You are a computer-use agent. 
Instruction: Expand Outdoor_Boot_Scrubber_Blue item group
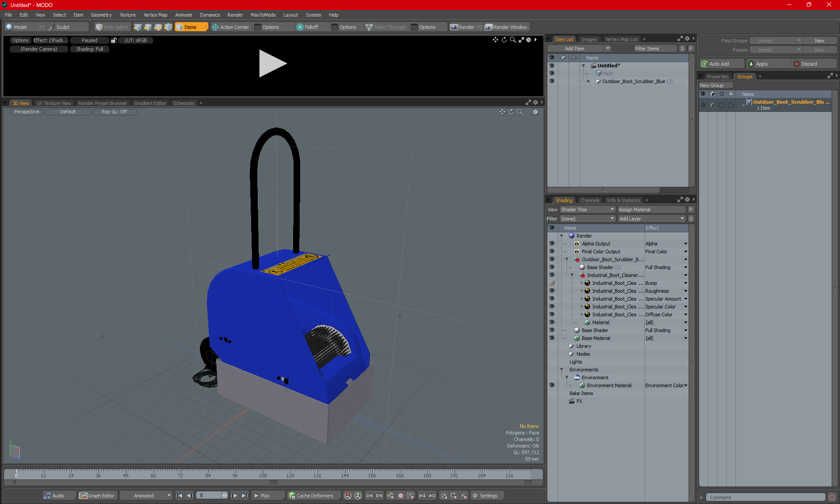[x=588, y=81]
